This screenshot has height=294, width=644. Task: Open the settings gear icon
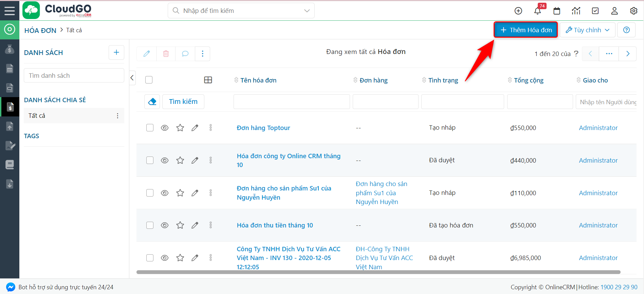[633, 11]
